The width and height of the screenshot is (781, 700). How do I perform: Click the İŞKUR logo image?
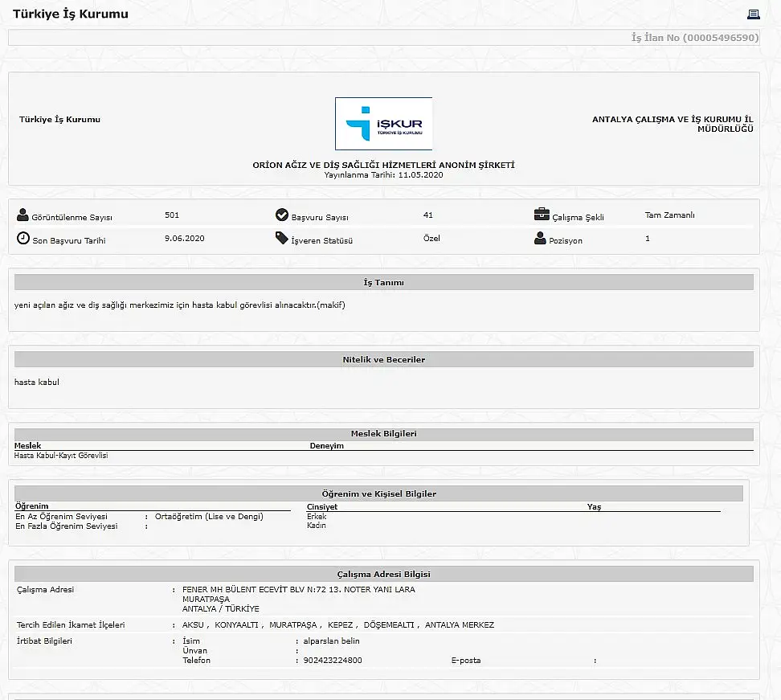click(383, 124)
